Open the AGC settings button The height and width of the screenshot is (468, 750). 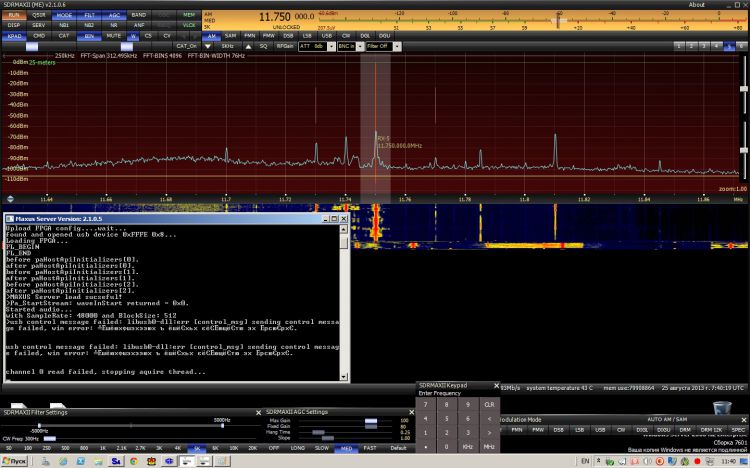(x=114, y=15)
